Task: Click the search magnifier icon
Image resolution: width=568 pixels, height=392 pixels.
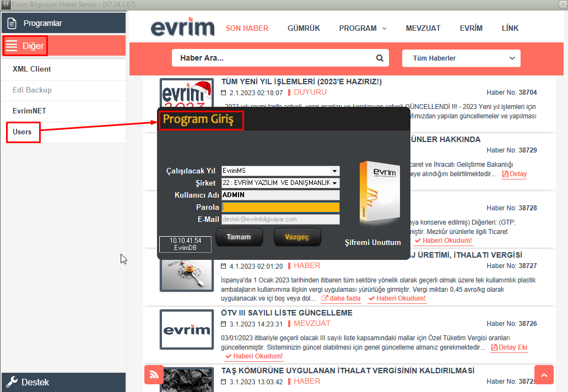Action: 380,58
